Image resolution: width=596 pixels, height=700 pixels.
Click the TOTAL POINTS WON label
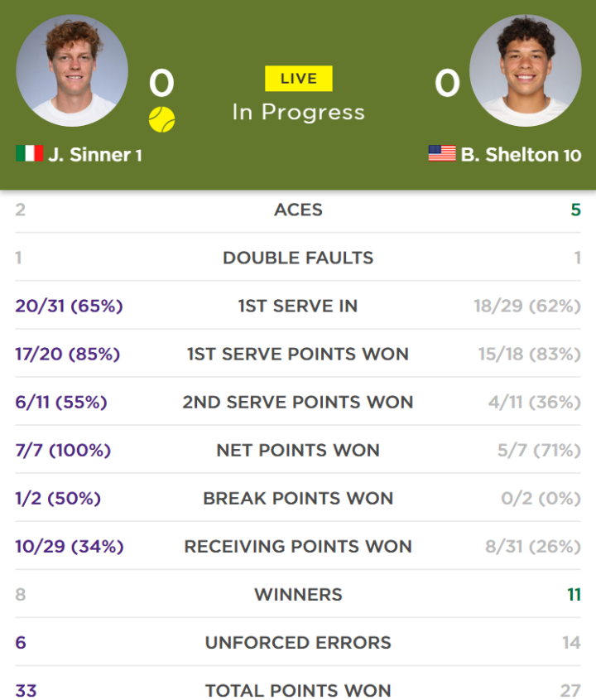tap(298, 691)
